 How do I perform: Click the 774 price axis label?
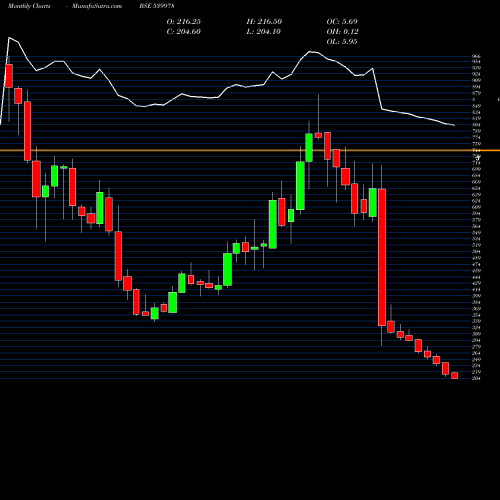pos(476,137)
